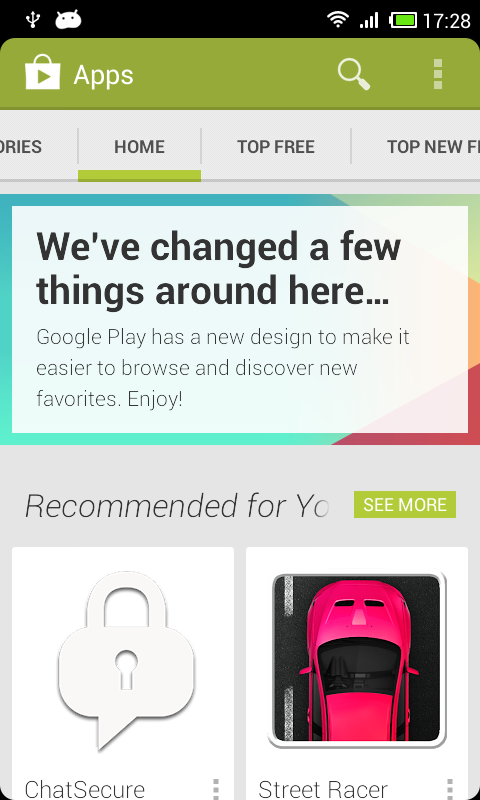
Task: Tap the USB connection status icon
Action: [33, 20]
